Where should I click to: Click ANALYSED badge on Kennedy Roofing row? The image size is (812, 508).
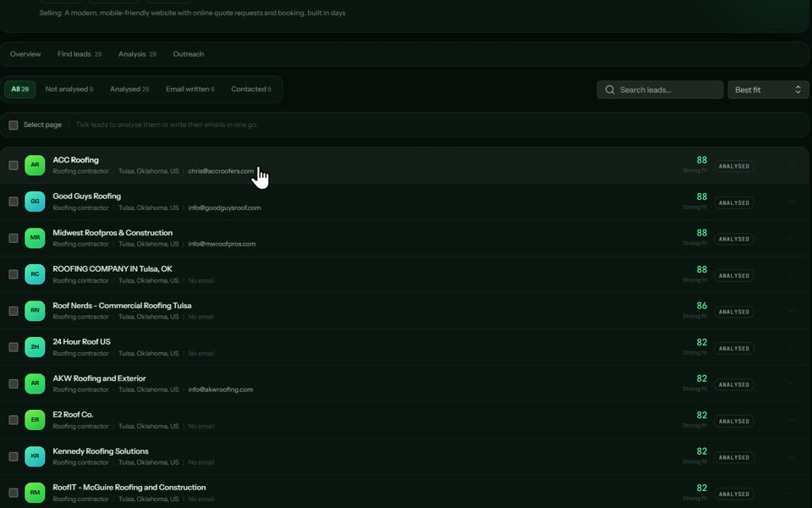click(734, 458)
